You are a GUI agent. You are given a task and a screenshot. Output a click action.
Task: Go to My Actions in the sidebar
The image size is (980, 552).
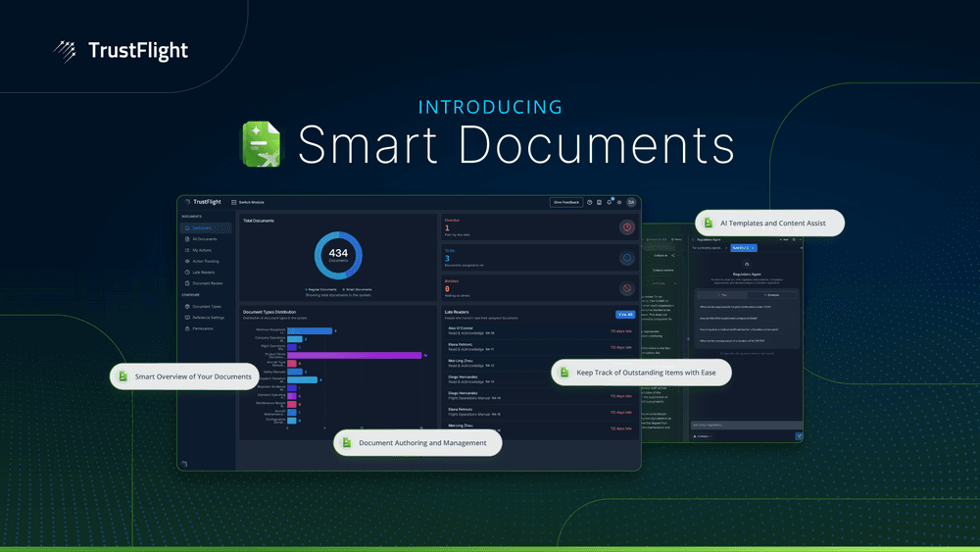tap(202, 250)
